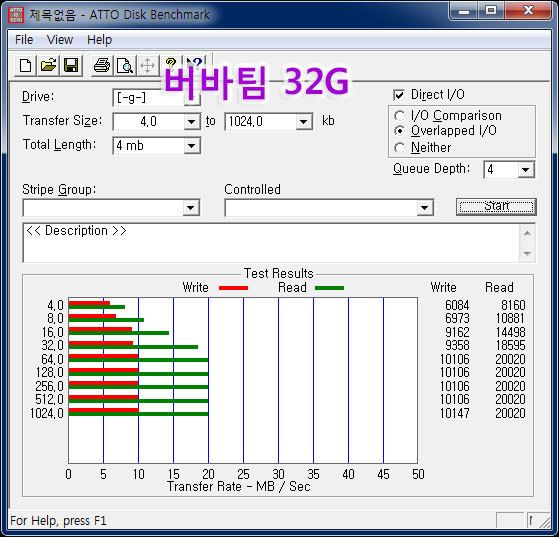The height and width of the screenshot is (537, 559).
Task: Open the View menu
Action: [60, 40]
